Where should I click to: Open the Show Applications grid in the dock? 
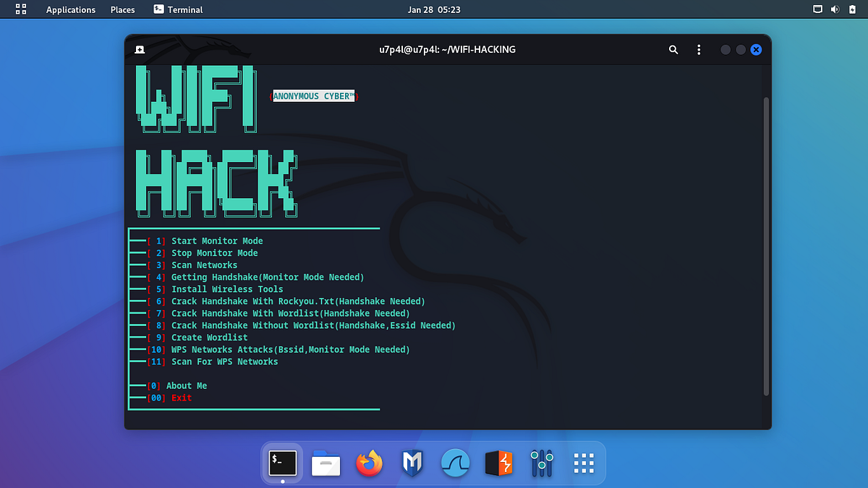584,463
